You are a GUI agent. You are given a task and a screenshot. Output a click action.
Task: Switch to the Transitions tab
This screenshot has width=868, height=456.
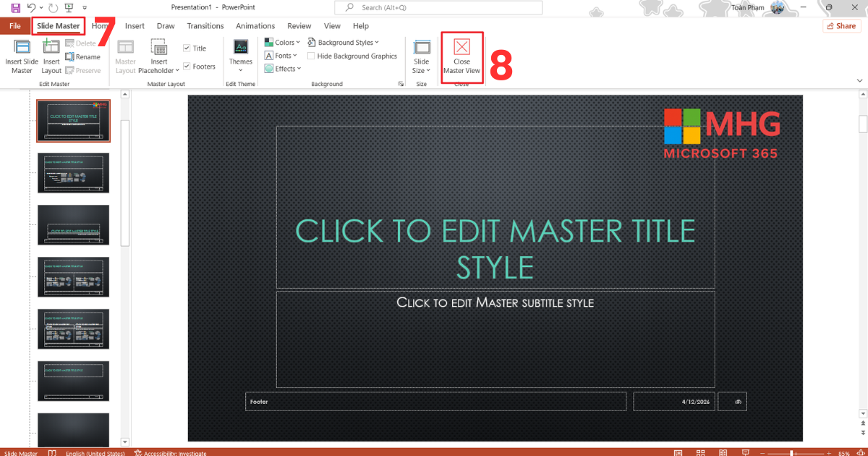pos(205,26)
